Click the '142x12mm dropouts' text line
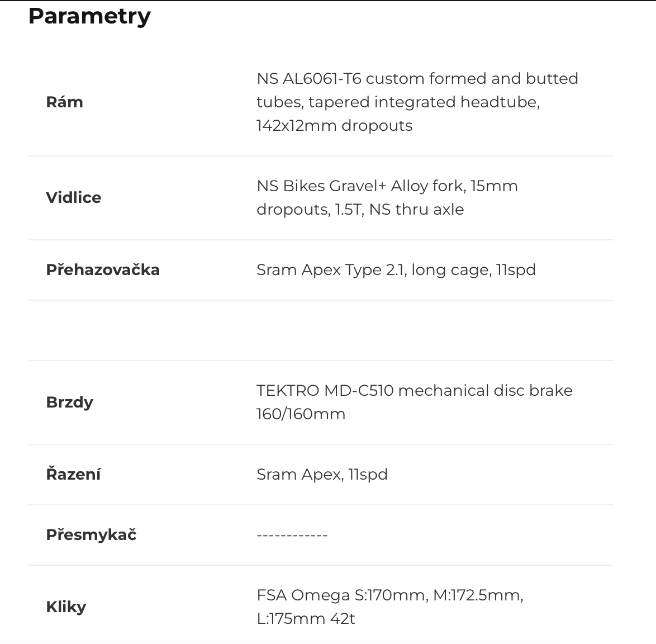Viewport: 656px width, 644px height. click(x=334, y=126)
